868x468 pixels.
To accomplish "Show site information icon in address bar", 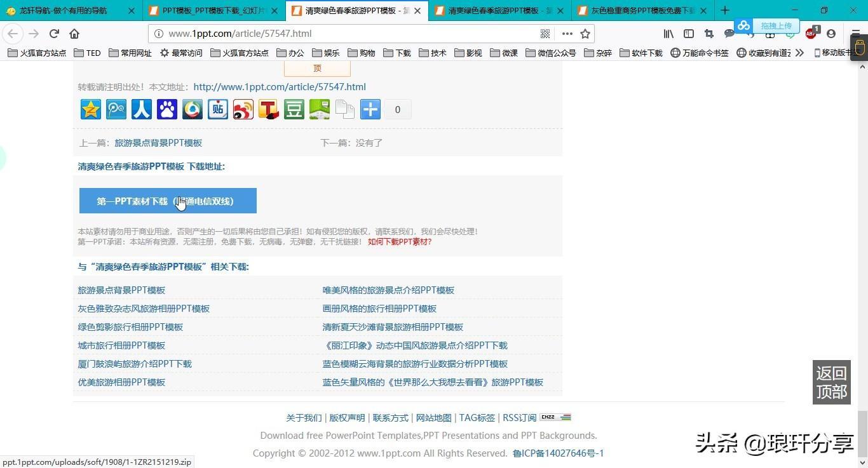I will (x=159, y=34).
